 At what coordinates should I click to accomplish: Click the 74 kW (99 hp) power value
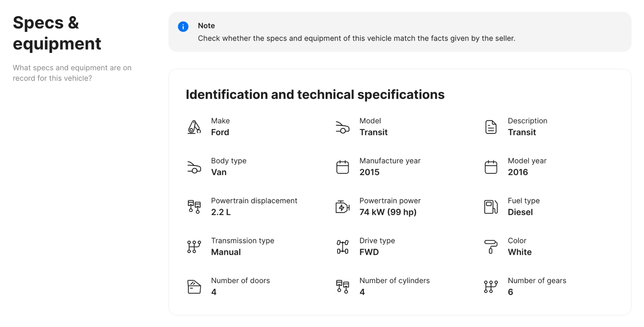[x=388, y=212]
